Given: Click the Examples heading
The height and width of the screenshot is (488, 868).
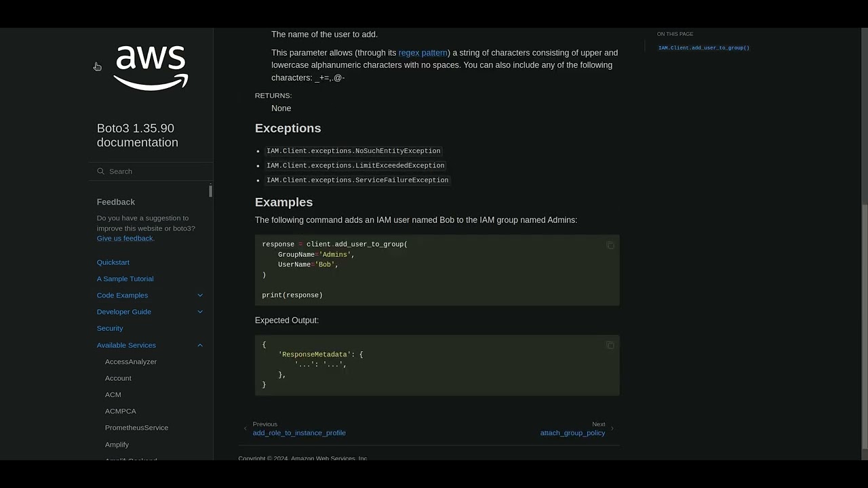Looking at the screenshot, I should [283, 202].
